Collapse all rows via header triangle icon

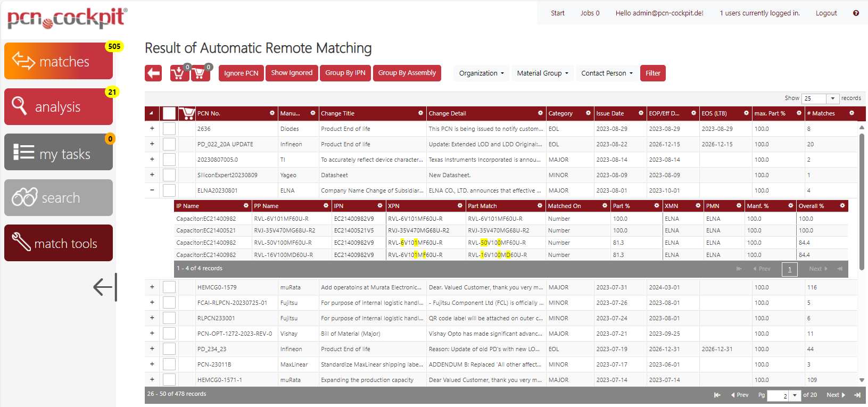151,113
